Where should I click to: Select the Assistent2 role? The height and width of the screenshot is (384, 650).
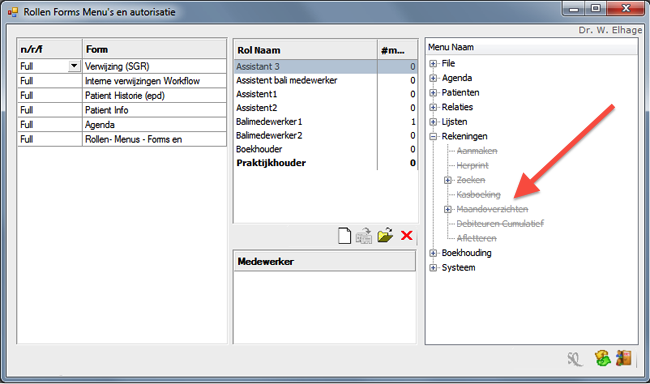[325, 108]
